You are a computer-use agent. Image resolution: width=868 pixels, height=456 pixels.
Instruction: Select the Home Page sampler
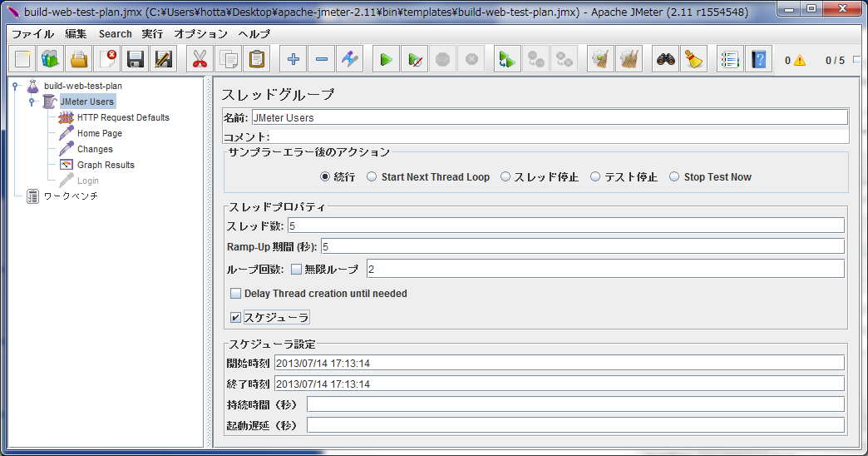pos(100,133)
